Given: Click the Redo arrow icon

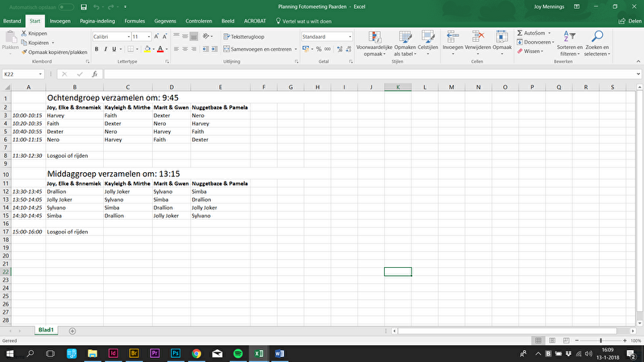Looking at the screenshot, I should pyautogui.click(x=110, y=7).
